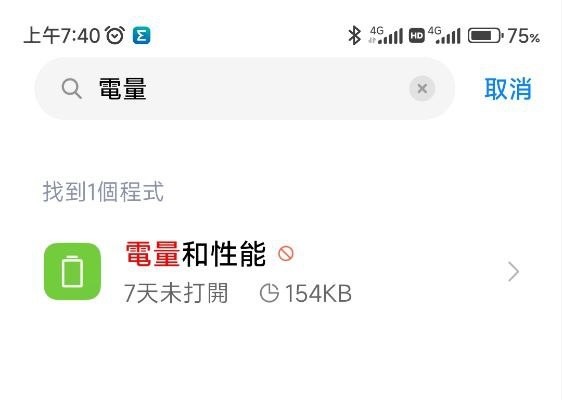Tap the storage pie icon before 154KB
The width and height of the screenshot is (562, 400).
click(269, 293)
